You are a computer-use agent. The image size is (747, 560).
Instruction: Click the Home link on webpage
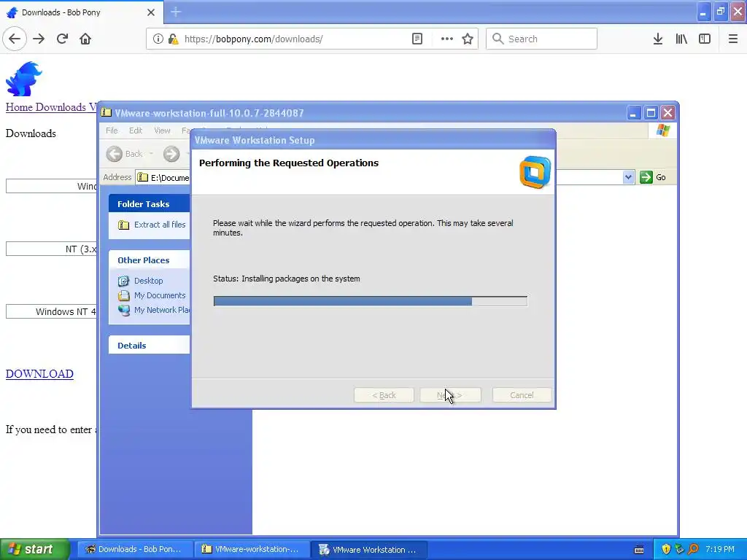tap(19, 107)
